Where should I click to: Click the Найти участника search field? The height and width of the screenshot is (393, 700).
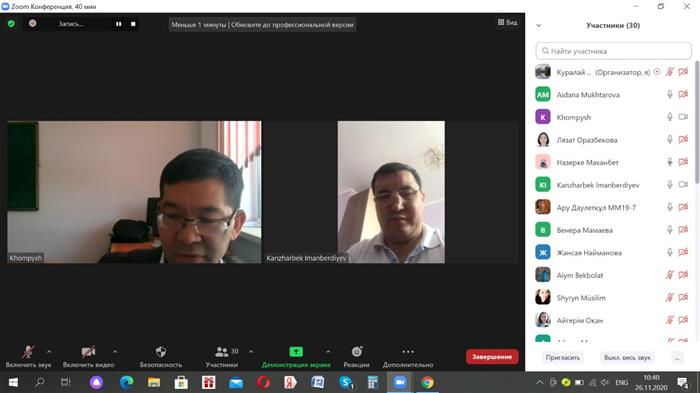613,51
